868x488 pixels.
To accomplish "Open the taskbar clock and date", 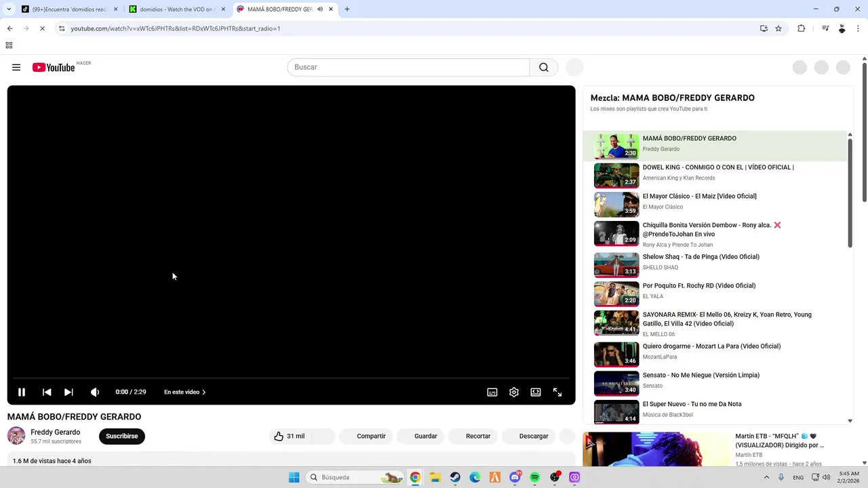I will coord(849,477).
